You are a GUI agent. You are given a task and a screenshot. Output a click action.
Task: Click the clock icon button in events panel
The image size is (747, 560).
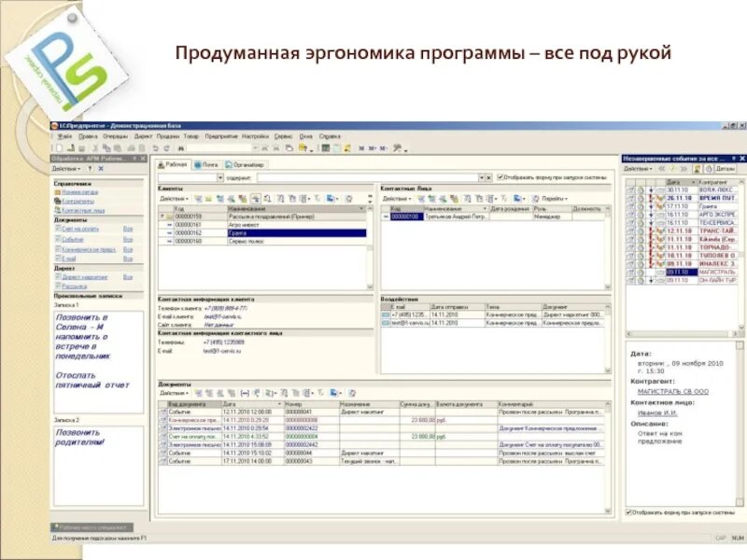[709, 169]
